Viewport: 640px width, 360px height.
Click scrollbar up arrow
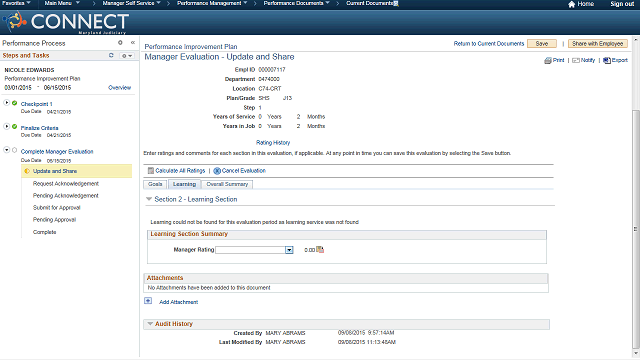pos(636,40)
